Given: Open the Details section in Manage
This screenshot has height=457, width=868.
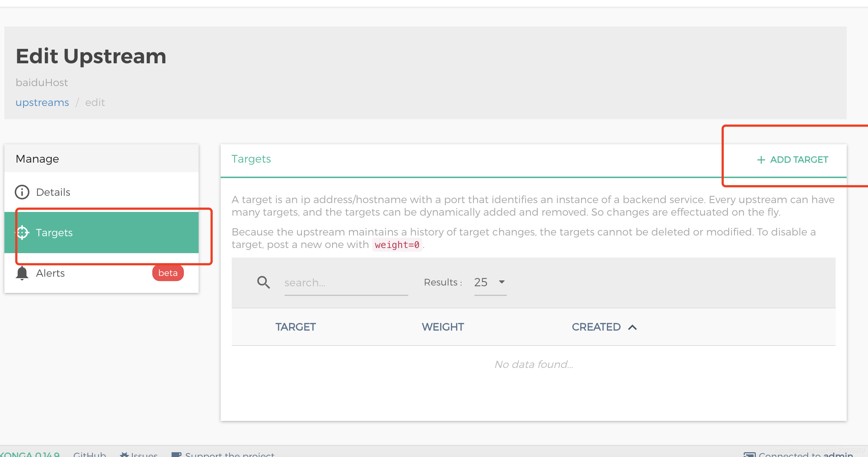Looking at the screenshot, I should (102, 192).
